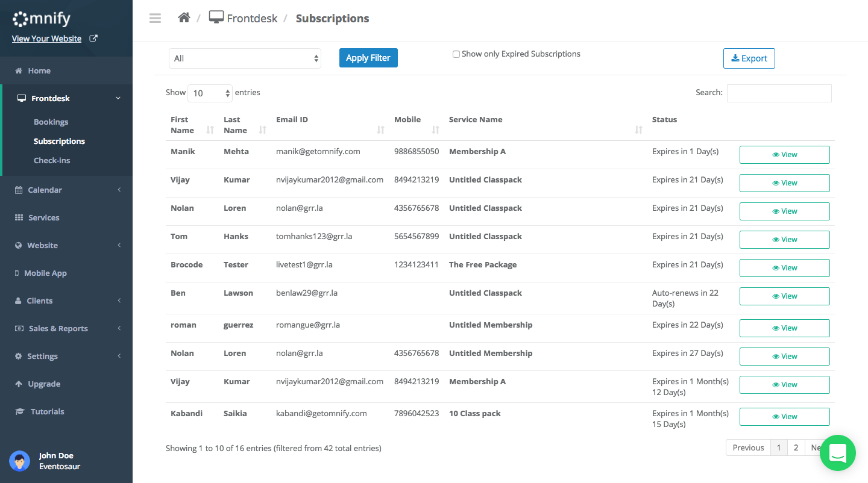The image size is (868, 483).
Task: Expand the Settings submenu chevron
Action: 119,356
